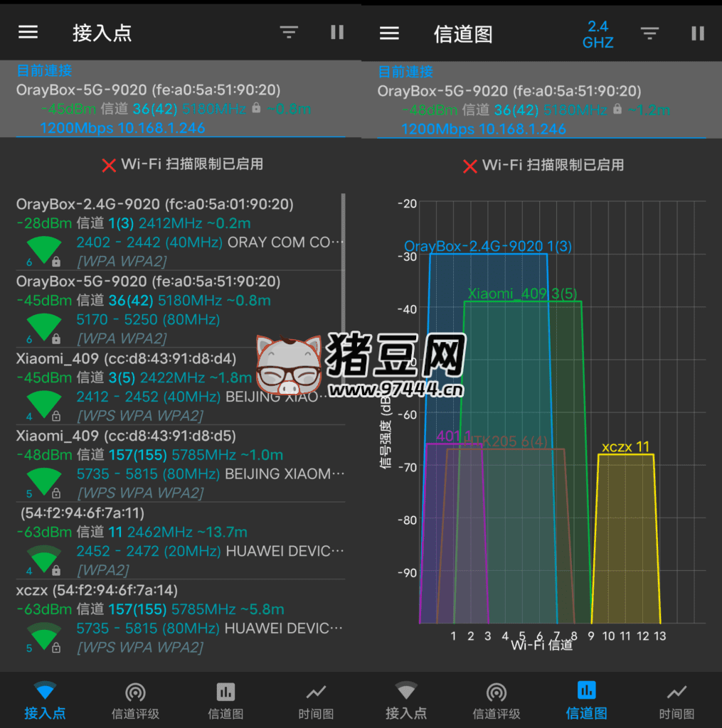The image size is (722, 728).
Task: Tap 1200Mbps 10.168.1.246 on right screen
Action: click(483, 129)
